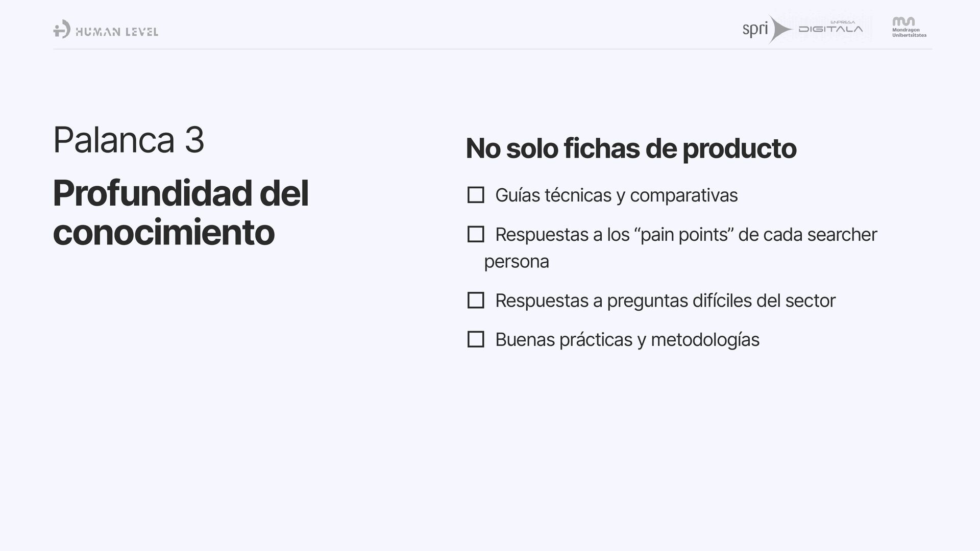The width and height of the screenshot is (980, 551).
Task: Click the horizontal divider line under header
Action: pyautogui.click(x=493, y=49)
